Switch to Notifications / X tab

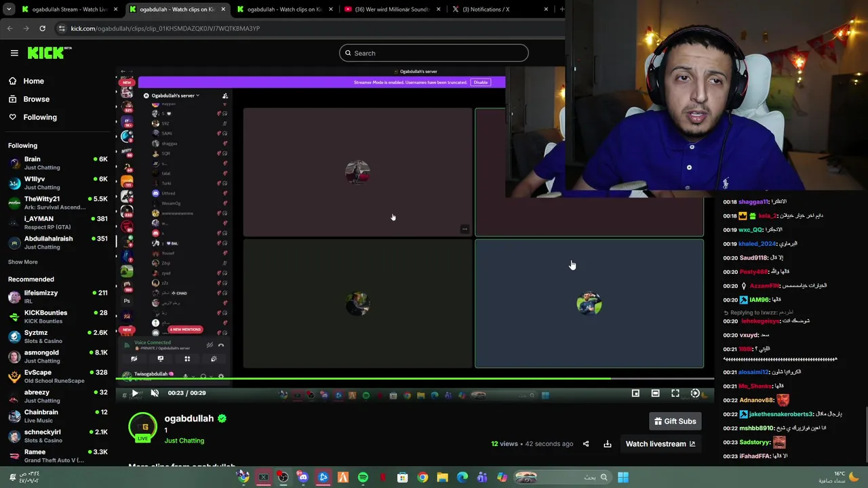(x=500, y=9)
